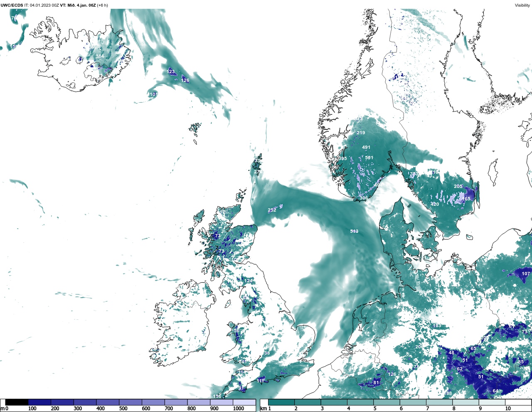Select the value '138' over southern England
This screenshot has width=532, height=412.
[x=266, y=353]
